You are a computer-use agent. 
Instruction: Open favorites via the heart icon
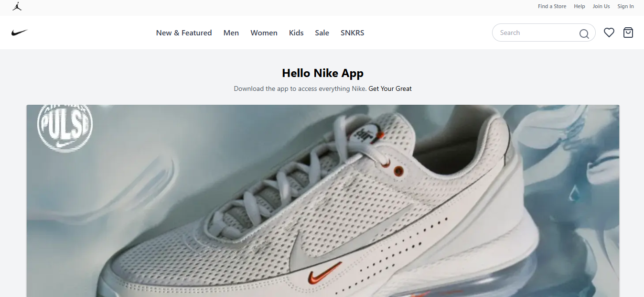[x=609, y=33]
